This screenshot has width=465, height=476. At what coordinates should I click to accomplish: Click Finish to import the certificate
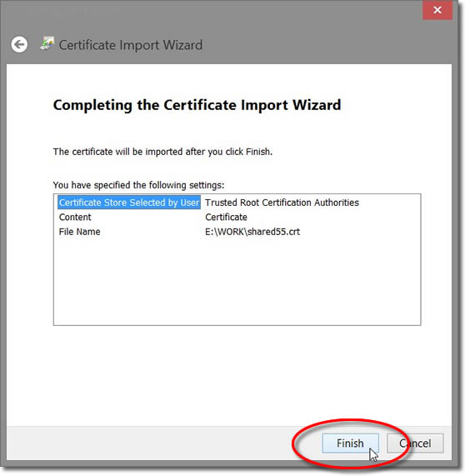coord(350,443)
